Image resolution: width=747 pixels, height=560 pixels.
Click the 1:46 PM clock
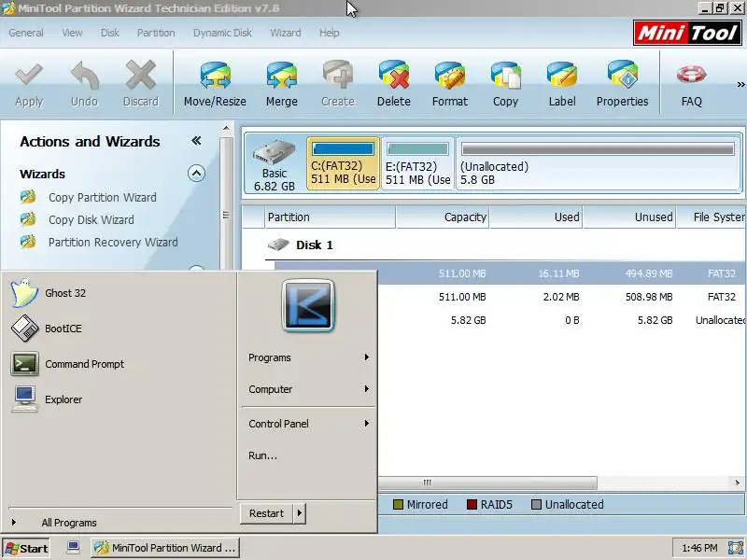point(699,548)
